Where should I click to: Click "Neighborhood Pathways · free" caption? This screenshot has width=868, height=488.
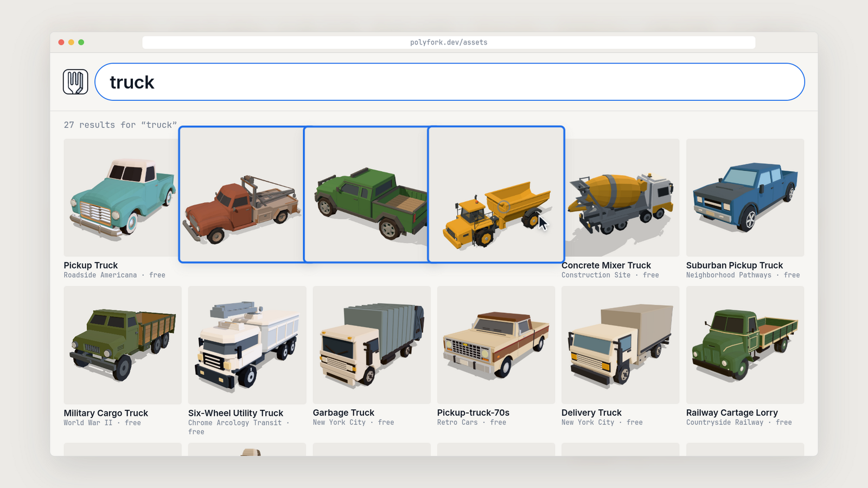point(743,275)
